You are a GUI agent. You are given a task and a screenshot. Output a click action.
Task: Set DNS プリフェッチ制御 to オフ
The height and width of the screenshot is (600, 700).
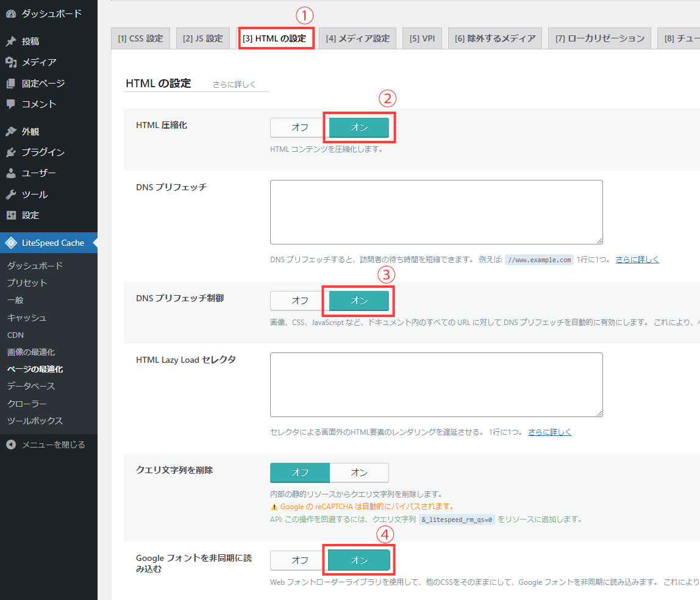pos(299,301)
